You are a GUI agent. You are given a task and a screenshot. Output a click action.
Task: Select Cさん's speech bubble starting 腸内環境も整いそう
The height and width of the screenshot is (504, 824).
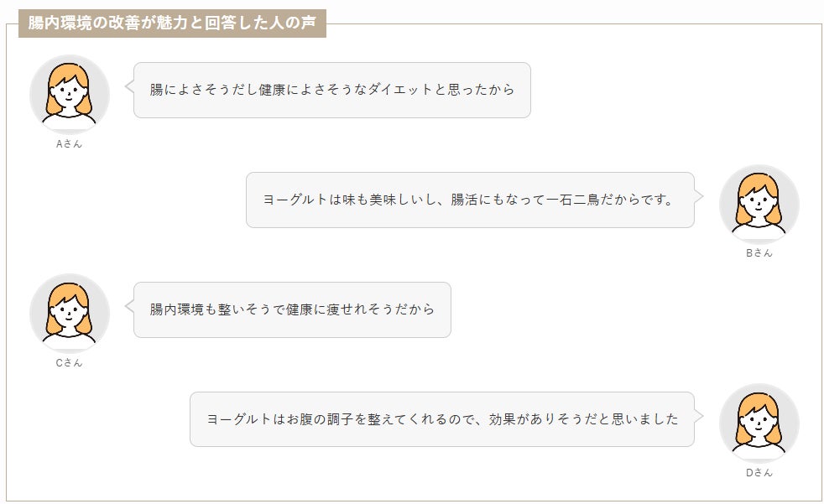pyautogui.click(x=291, y=309)
